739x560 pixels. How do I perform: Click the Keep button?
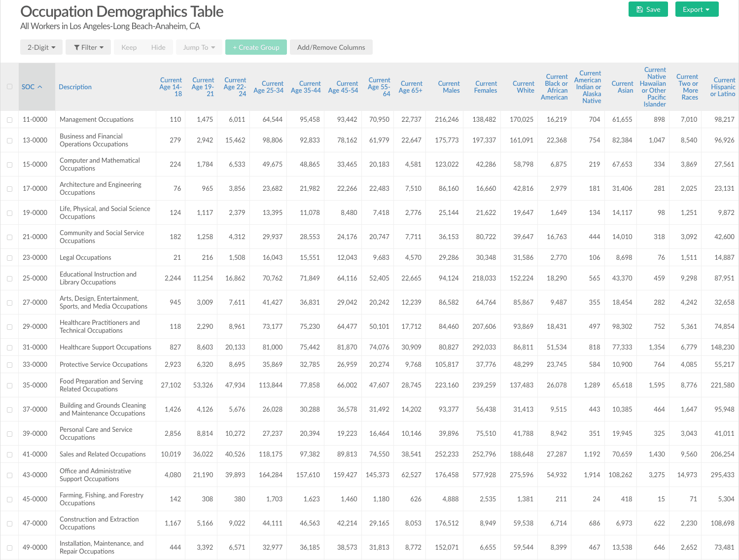pyautogui.click(x=129, y=47)
